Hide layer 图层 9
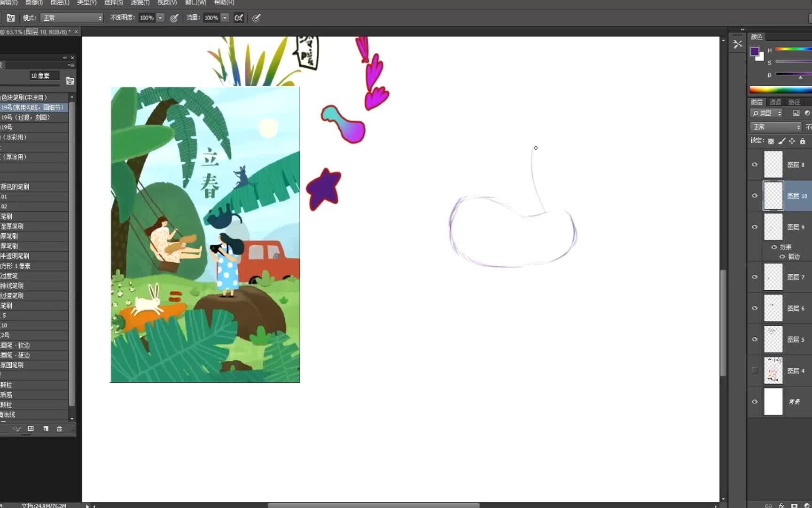The width and height of the screenshot is (812, 508). (755, 227)
